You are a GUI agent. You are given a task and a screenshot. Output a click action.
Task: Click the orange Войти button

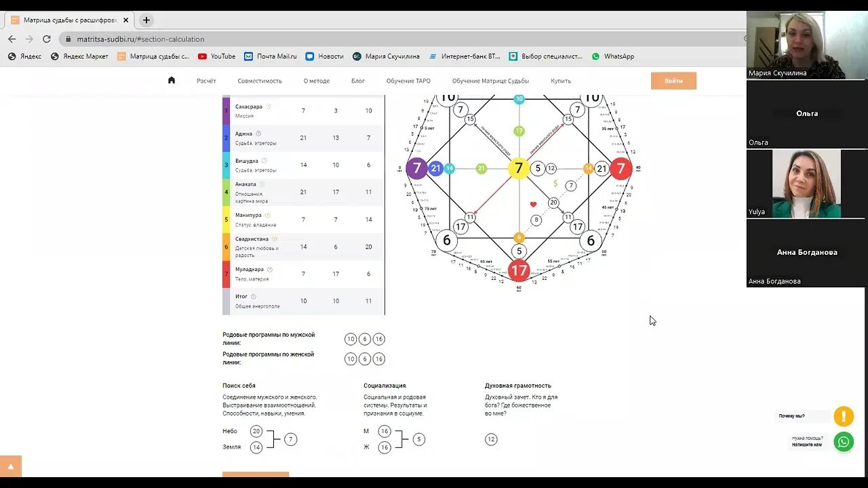click(673, 81)
